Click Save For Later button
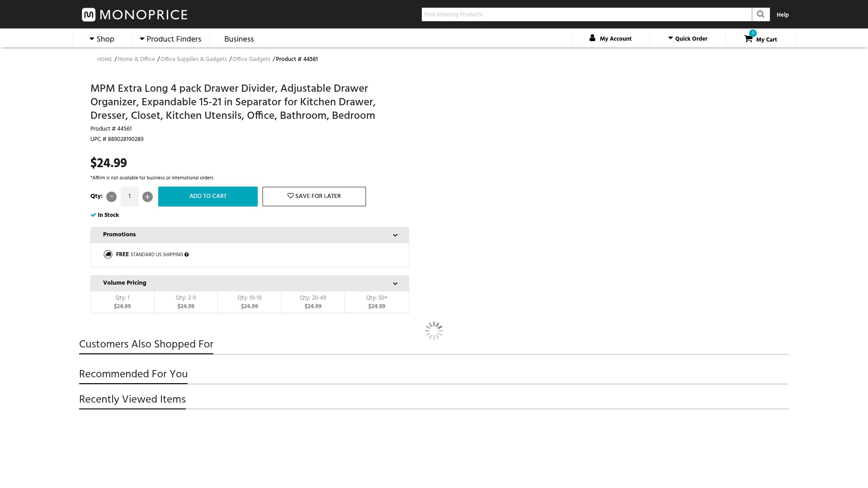Viewport: 868px width, 488px height. (314, 197)
